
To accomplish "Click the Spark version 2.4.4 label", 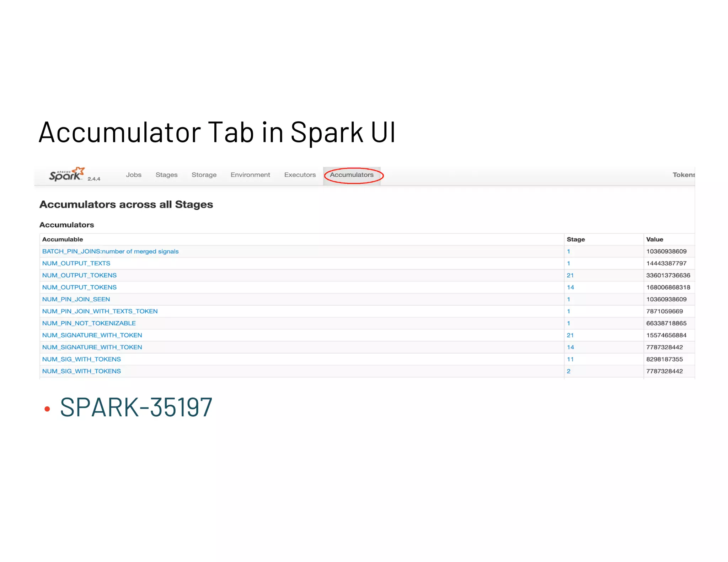I will (94, 179).
